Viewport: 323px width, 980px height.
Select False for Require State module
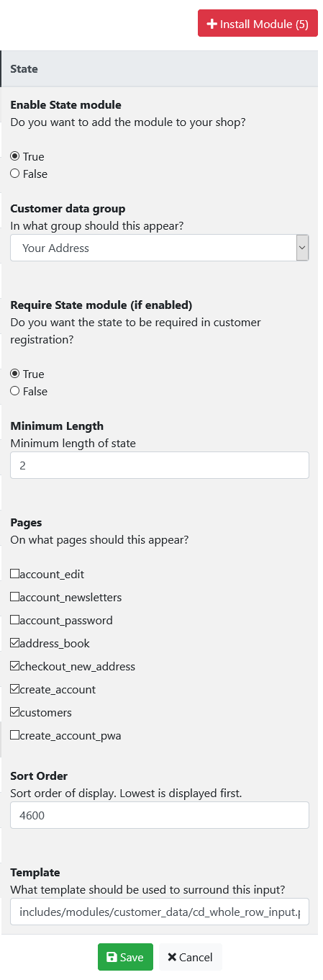click(x=14, y=391)
